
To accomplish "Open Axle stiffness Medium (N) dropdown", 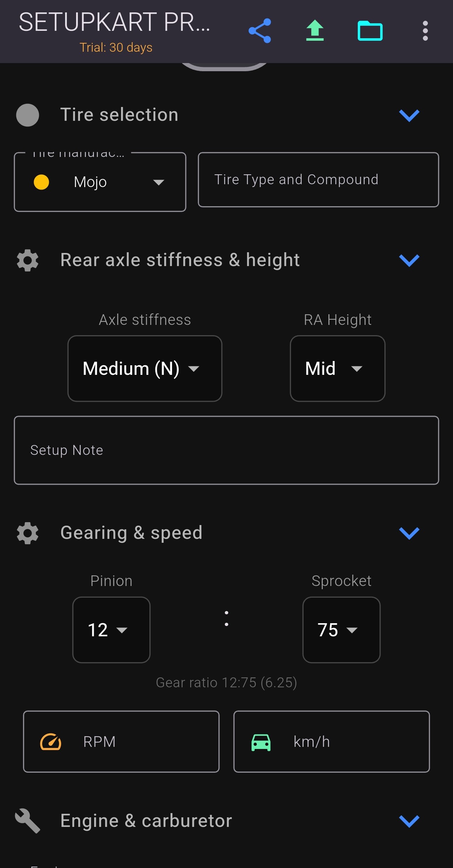I will point(144,368).
